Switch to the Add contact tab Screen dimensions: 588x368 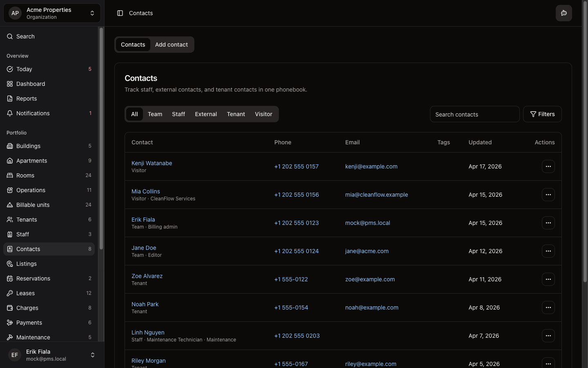[171, 45]
